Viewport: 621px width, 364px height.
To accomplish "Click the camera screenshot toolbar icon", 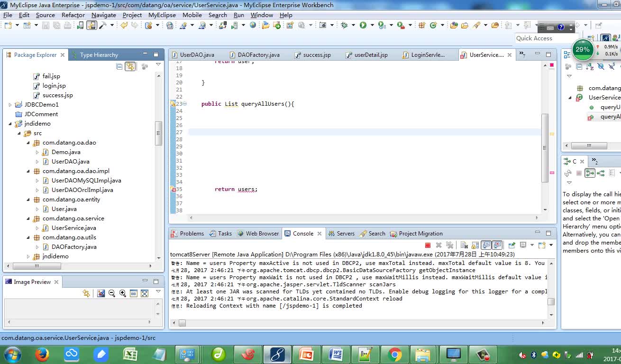I will [x=323, y=25].
